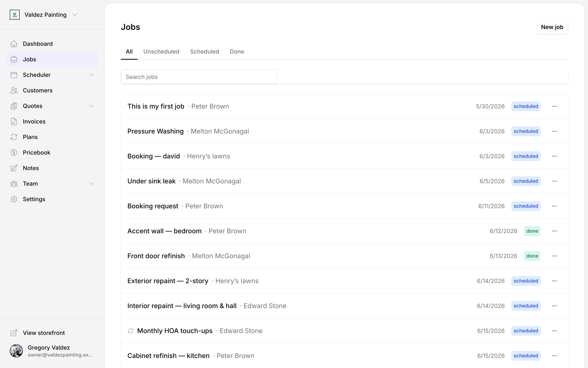Click the Plans recurring arrows icon
Image resolution: width=588 pixels, height=368 pixels.
pyautogui.click(x=14, y=137)
